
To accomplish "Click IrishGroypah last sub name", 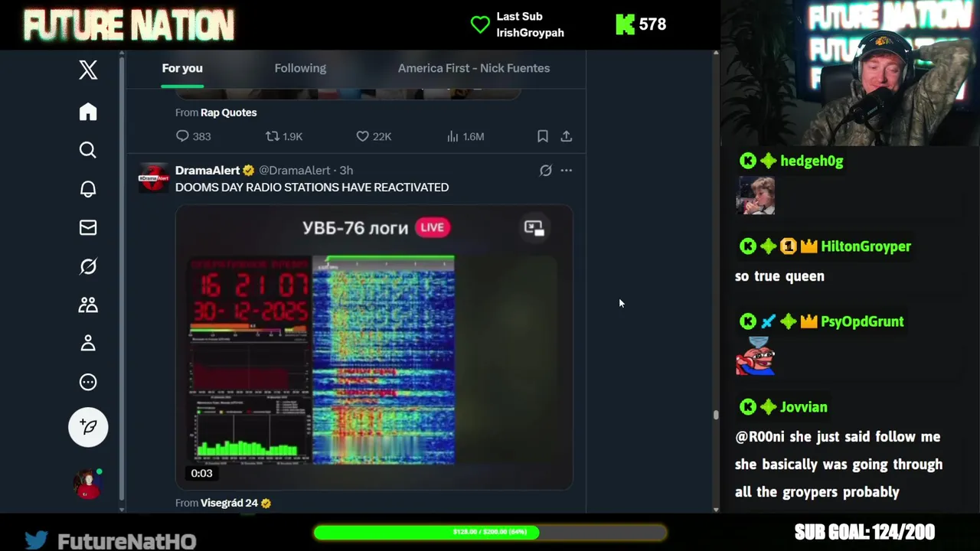I will [x=530, y=33].
